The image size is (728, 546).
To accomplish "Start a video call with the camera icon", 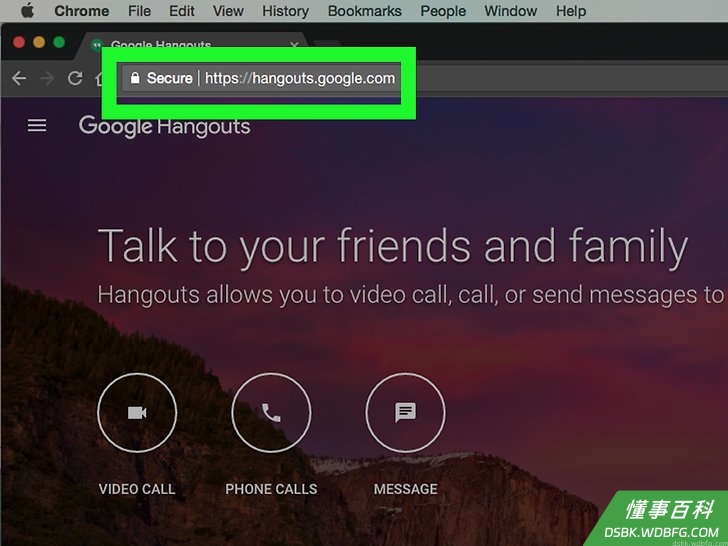I will point(137,412).
